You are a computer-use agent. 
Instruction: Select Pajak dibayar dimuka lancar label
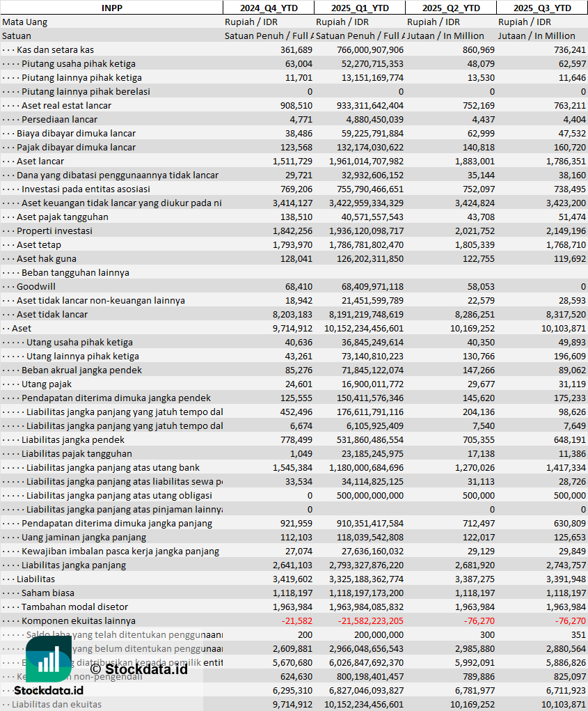pos(76,148)
